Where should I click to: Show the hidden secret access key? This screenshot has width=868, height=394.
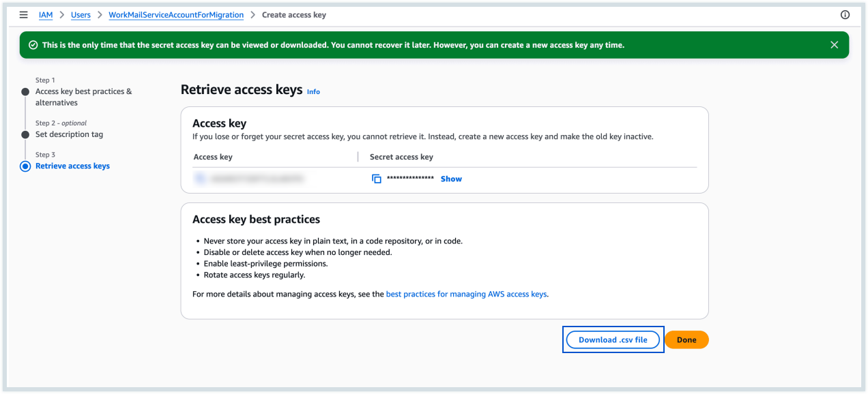pos(450,178)
